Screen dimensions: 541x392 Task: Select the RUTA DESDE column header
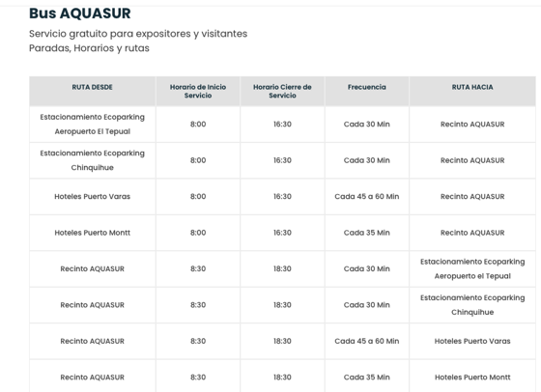coord(92,87)
